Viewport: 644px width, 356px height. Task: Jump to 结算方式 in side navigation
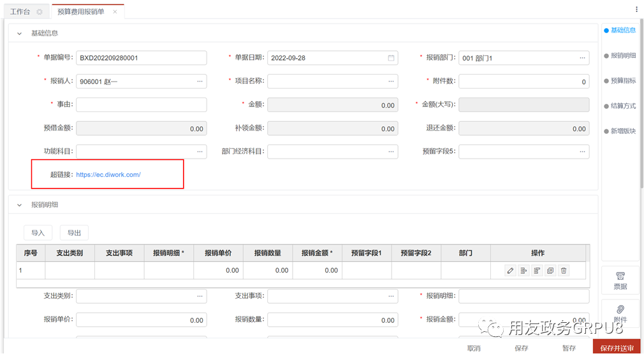[620, 106]
